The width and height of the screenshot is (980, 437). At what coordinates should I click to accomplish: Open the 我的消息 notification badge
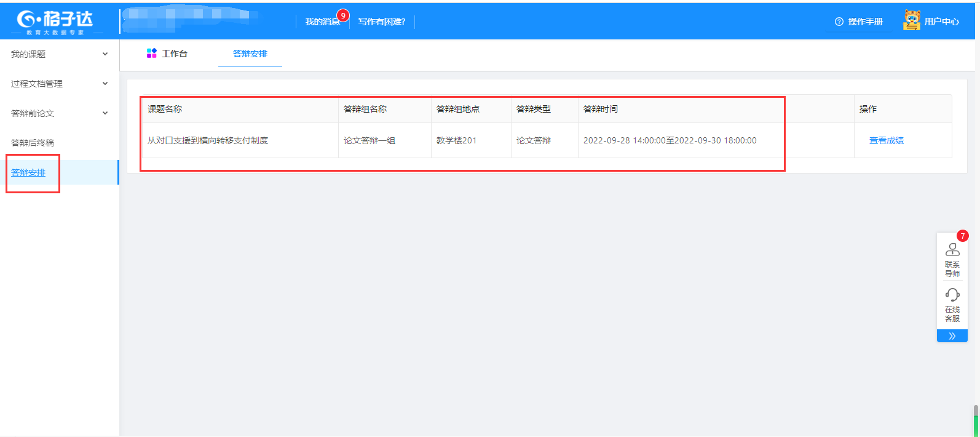coord(342,15)
